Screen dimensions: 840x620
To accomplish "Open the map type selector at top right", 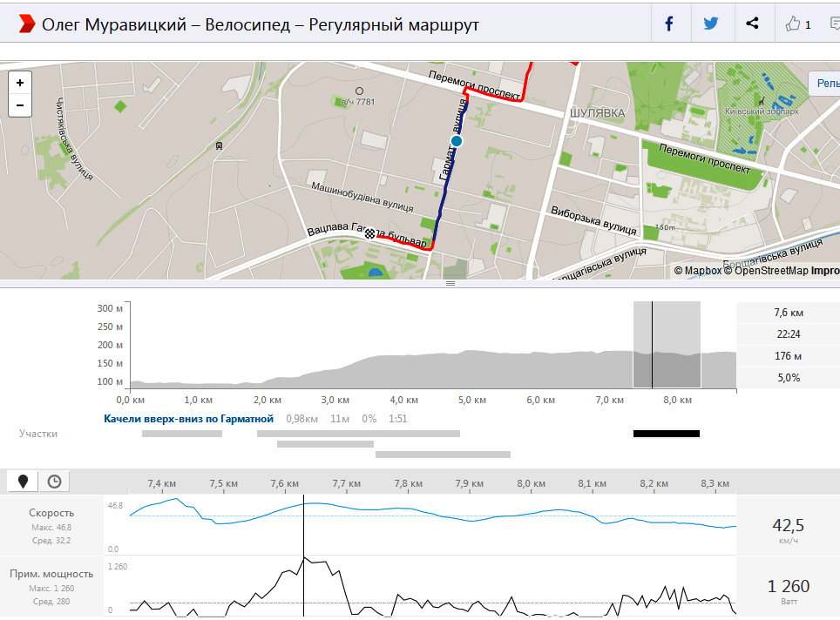I will click(x=823, y=84).
